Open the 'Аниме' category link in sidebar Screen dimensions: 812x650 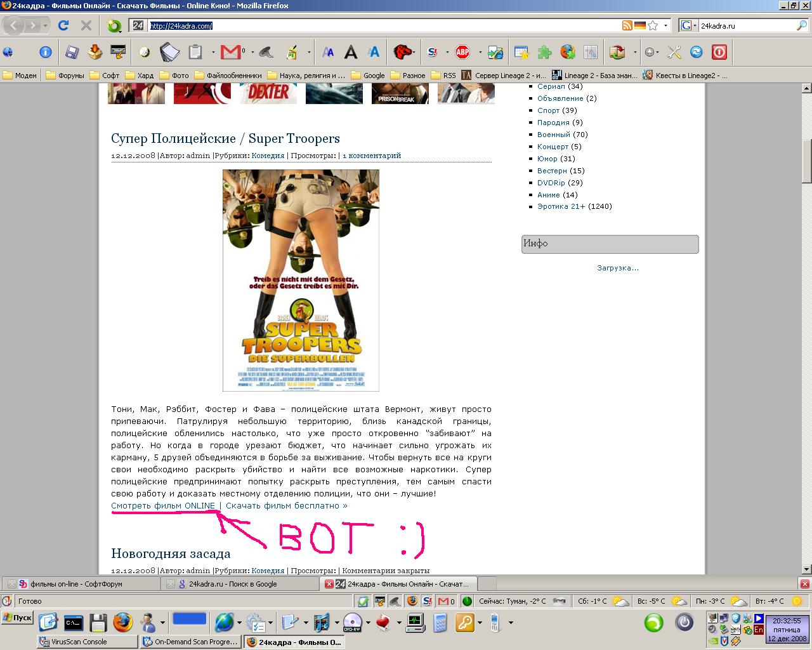click(549, 195)
